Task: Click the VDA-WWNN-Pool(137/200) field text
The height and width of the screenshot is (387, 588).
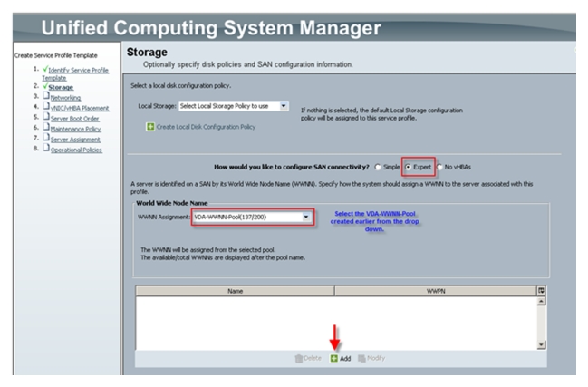Action: 230,218
